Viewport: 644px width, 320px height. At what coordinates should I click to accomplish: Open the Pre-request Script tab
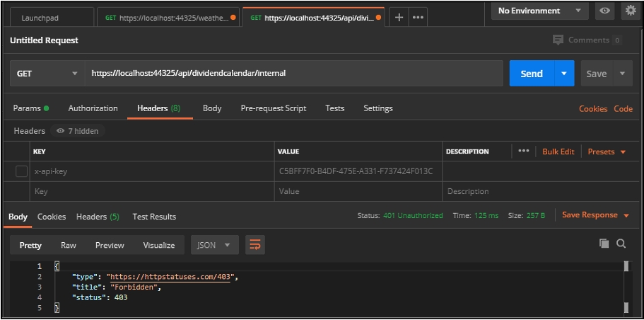pos(273,108)
